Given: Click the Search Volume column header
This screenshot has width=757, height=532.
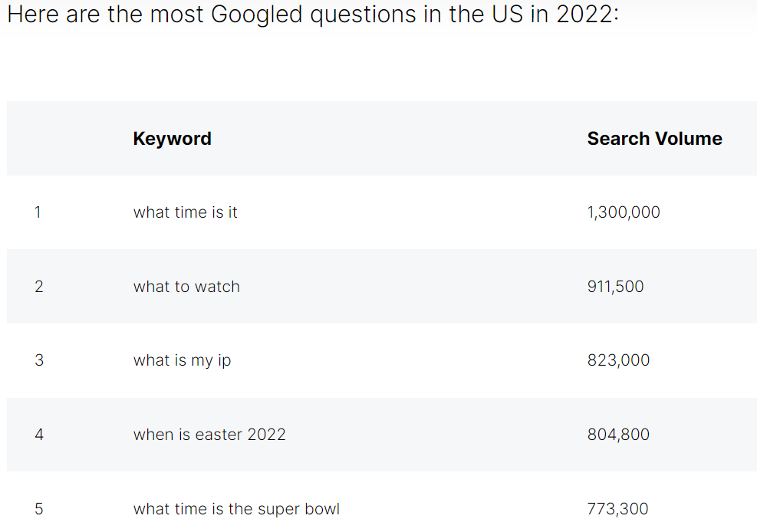Looking at the screenshot, I should pyautogui.click(x=655, y=139).
